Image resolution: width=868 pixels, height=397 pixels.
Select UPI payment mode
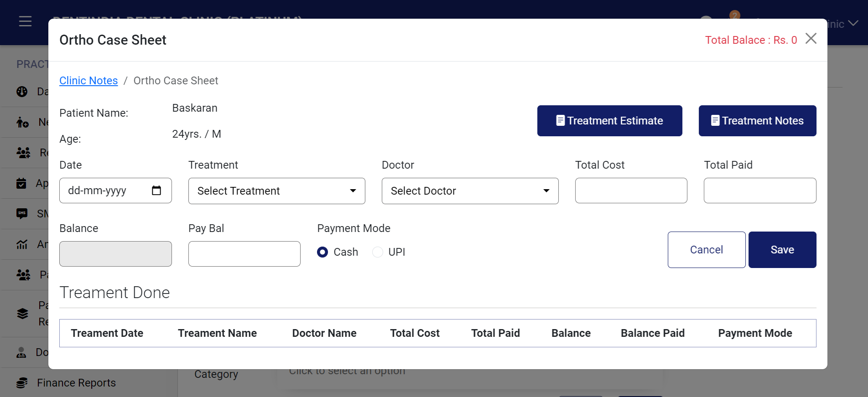tap(378, 252)
